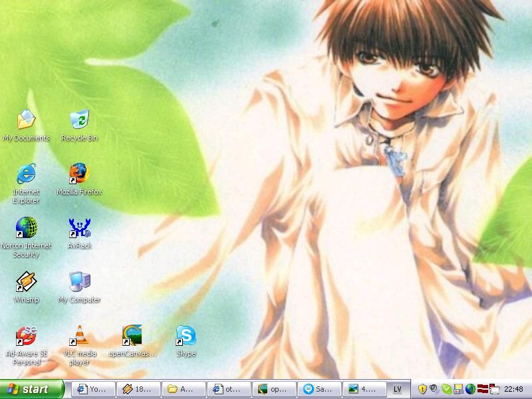532x399 pixels.
Task: Select the Mozilla Firefox shortcut
Action: pos(79,179)
